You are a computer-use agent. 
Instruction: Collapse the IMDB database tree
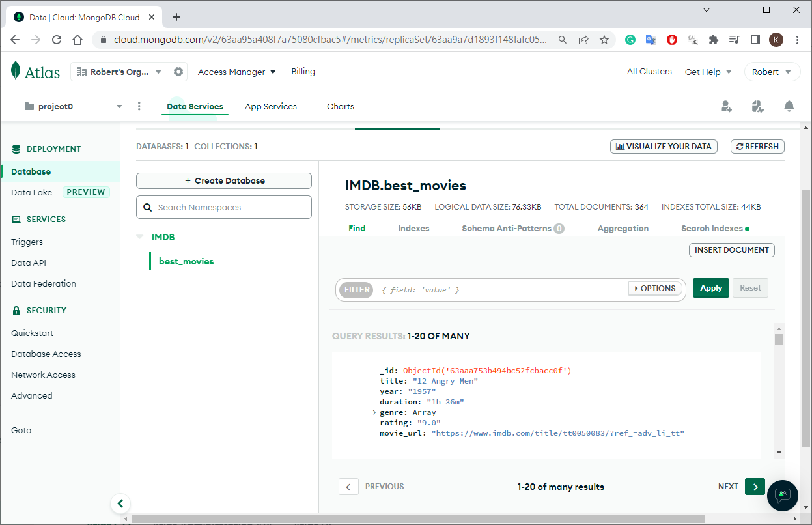point(140,237)
